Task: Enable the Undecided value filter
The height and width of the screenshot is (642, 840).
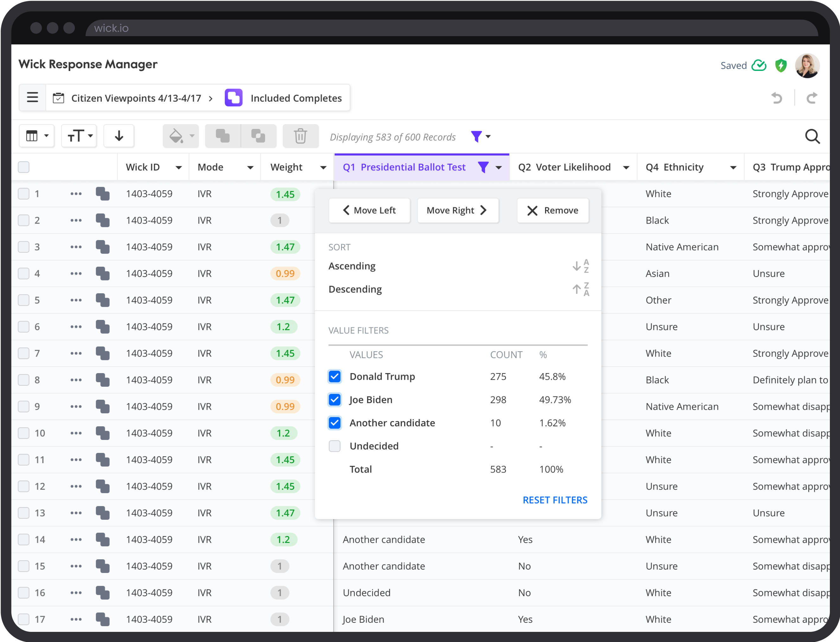Action: point(335,446)
